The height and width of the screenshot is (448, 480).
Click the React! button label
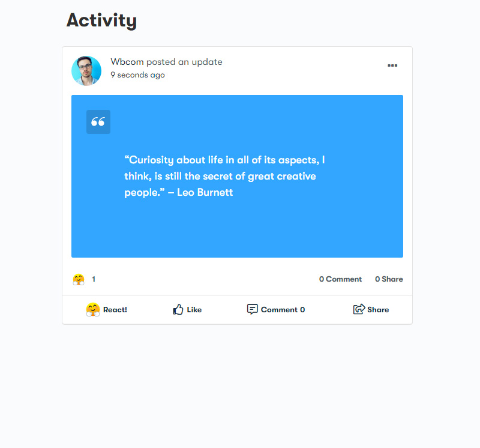[115, 310]
